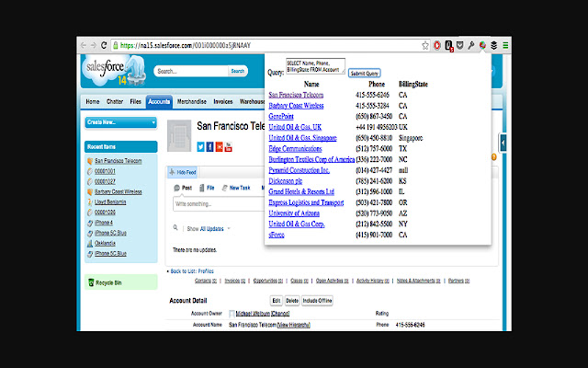Open Pyramid Construction Inc. result
This screenshot has height=368, width=588.
pyautogui.click(x=299, y=170)
